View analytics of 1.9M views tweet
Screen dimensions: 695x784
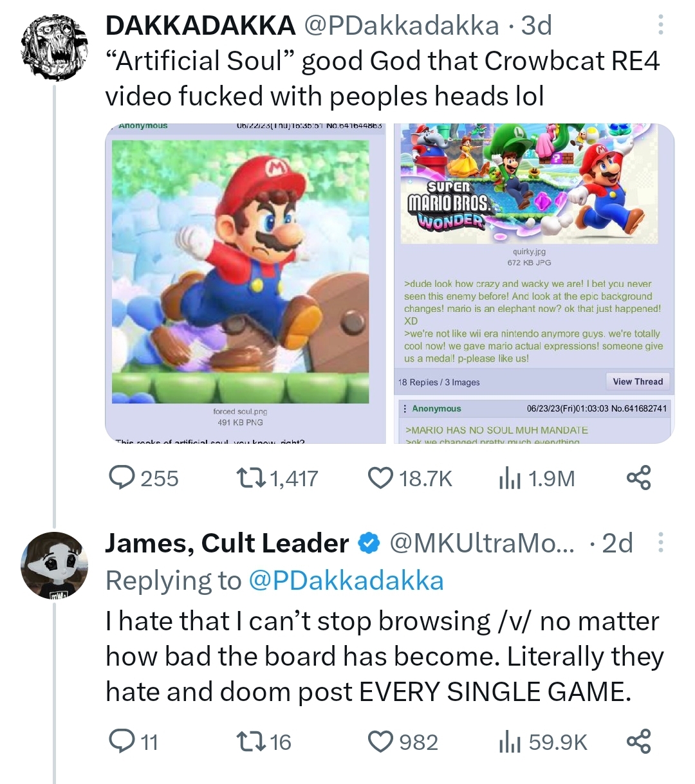(x=510, y=478)
